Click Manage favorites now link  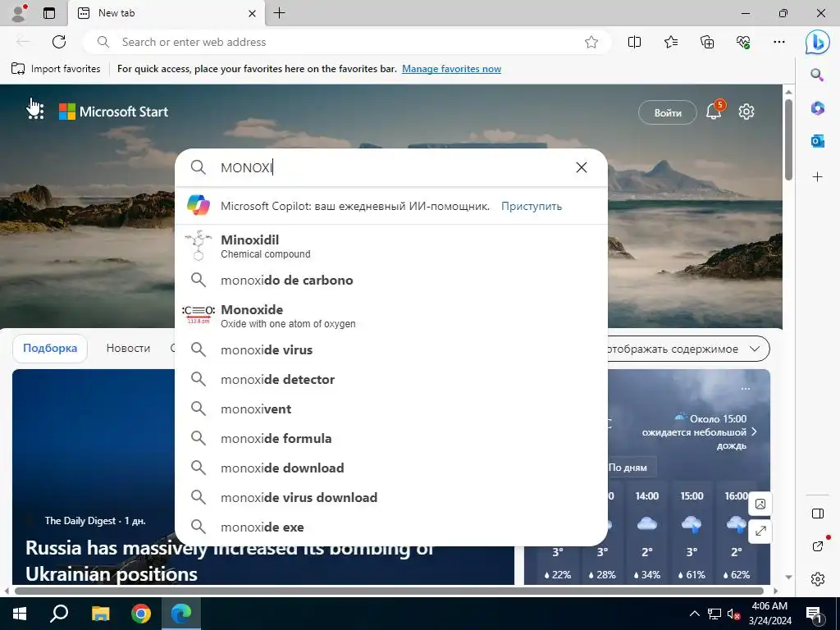coord(452,69)
